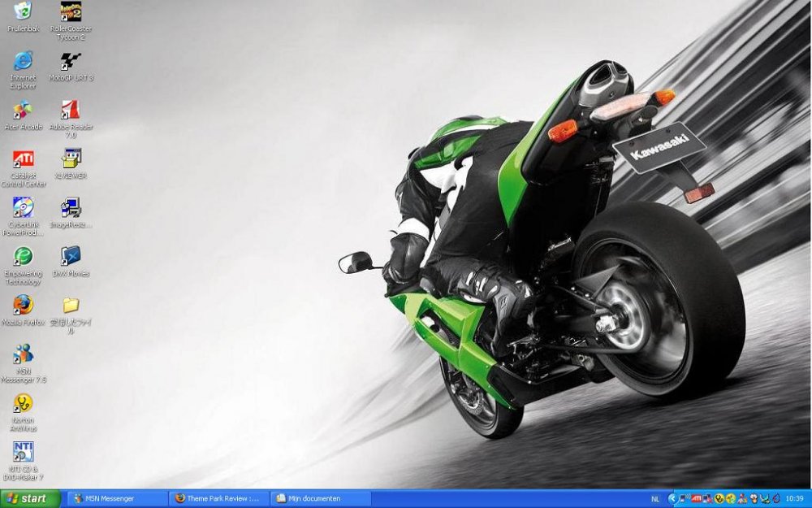The image size is (812, 508).
Task: Select the XLVIEWER desktop icon
Action: 71,158
